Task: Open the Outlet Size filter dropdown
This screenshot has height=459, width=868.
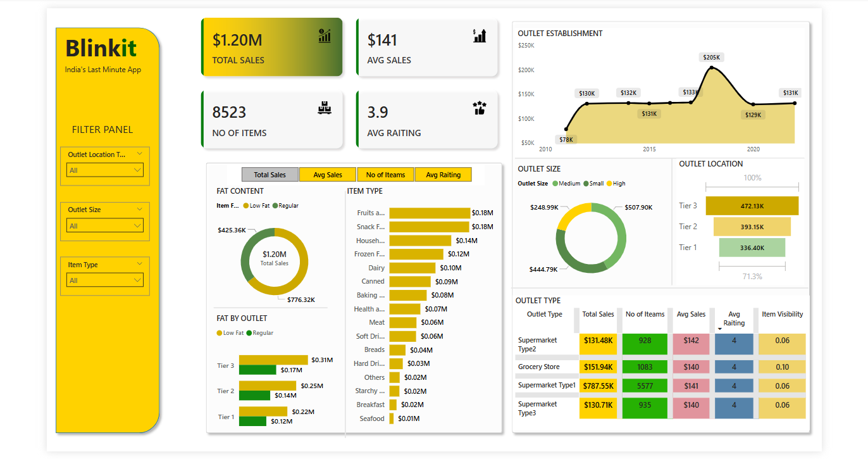Action: point(105,226)
